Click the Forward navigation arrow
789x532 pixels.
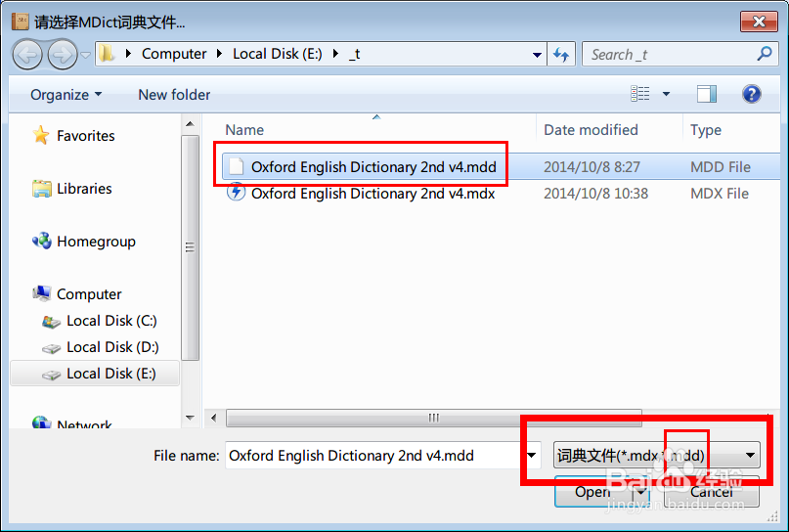pyautogui.click(x=63, y=55)
